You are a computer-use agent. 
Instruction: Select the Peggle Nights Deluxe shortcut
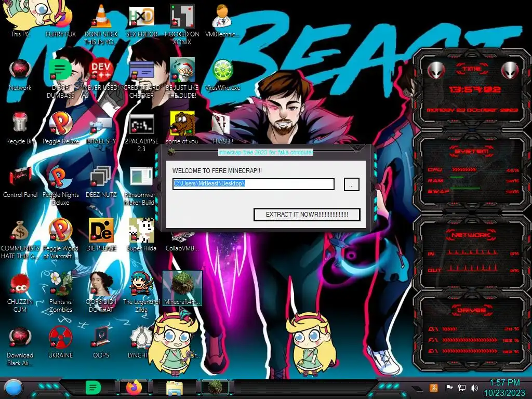click(60, 185)
